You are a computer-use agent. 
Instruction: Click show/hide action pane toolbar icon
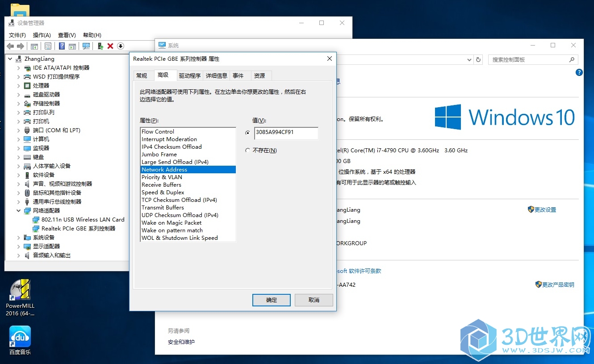[72, 46]
